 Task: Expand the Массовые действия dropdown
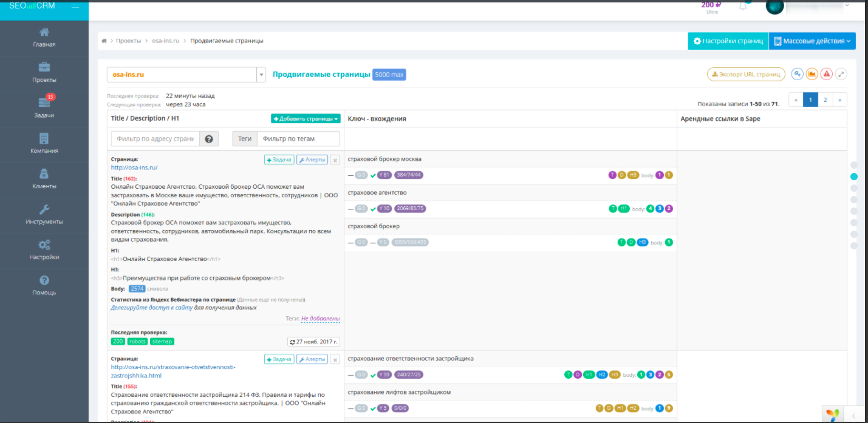812,41
